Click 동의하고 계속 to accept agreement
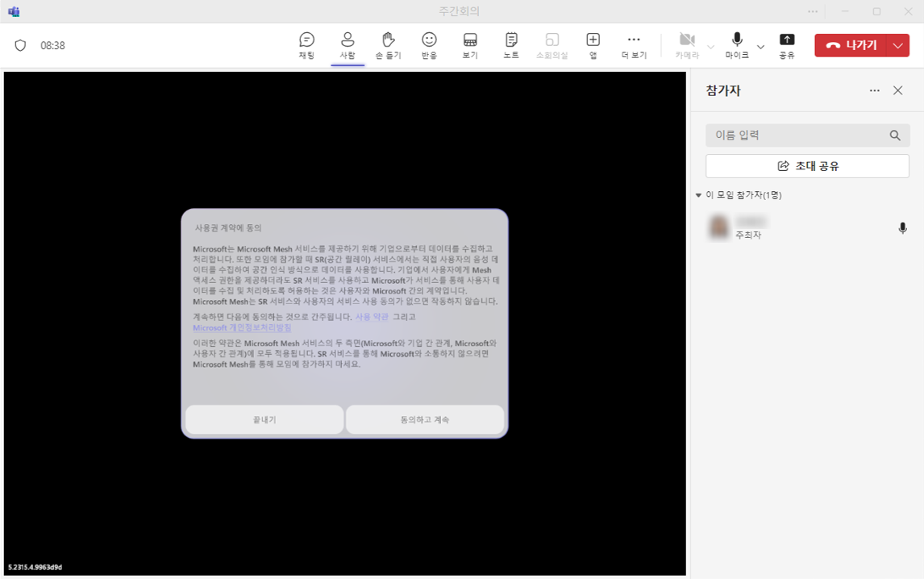 [x=425, y=419]
